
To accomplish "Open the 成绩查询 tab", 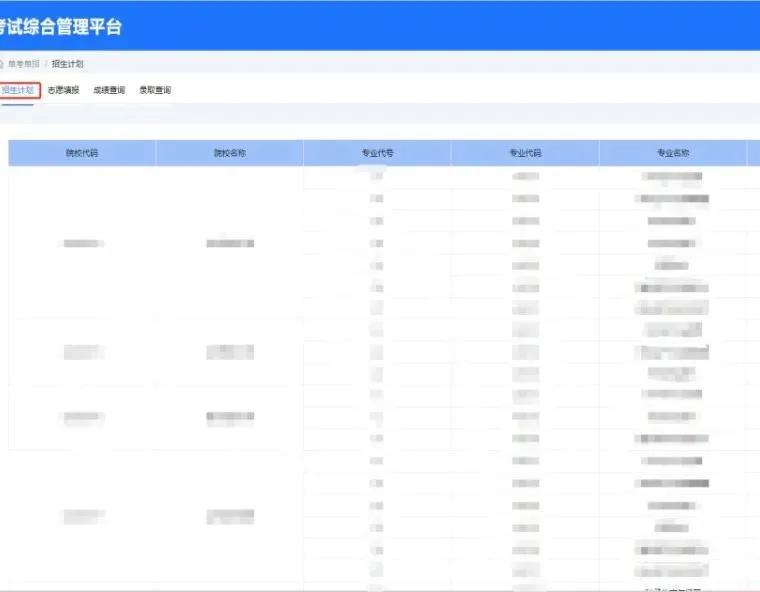I will tap(109, 90).
